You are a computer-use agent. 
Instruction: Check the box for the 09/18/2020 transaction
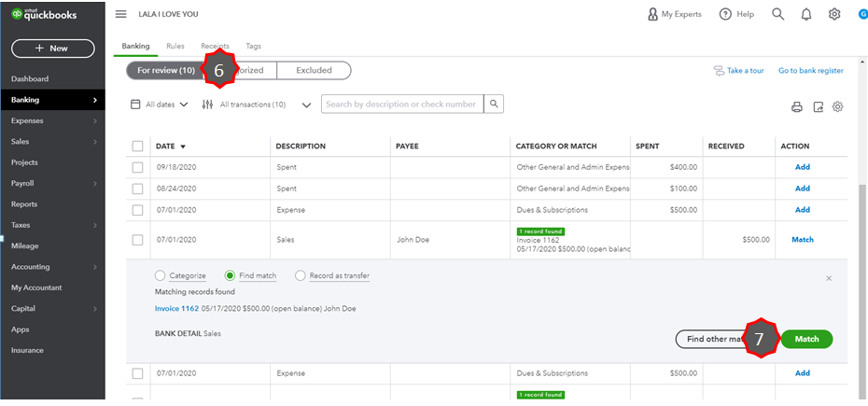pos(138,167)
